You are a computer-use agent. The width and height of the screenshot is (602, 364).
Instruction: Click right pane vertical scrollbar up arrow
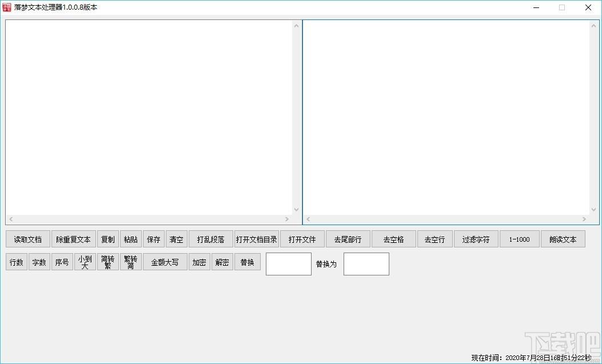(594, 26)
